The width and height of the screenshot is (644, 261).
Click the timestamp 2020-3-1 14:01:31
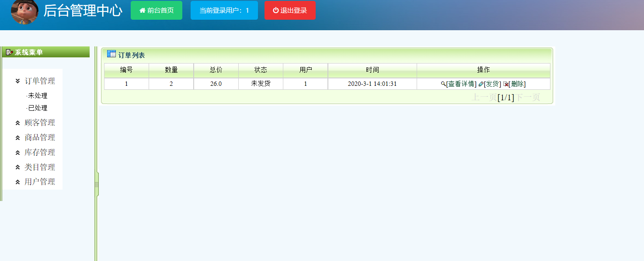(x=372, y=84)
